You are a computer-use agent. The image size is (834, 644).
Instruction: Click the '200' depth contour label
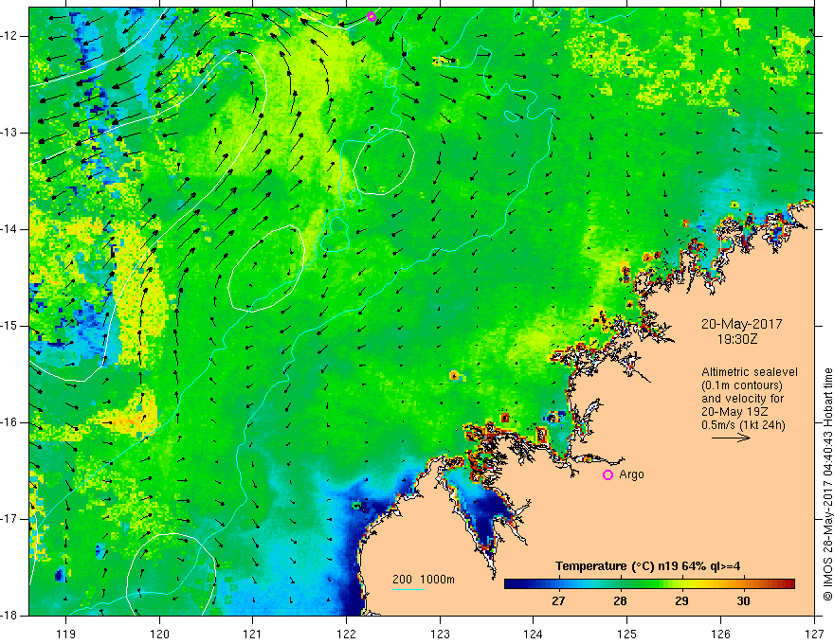[402, 580]
